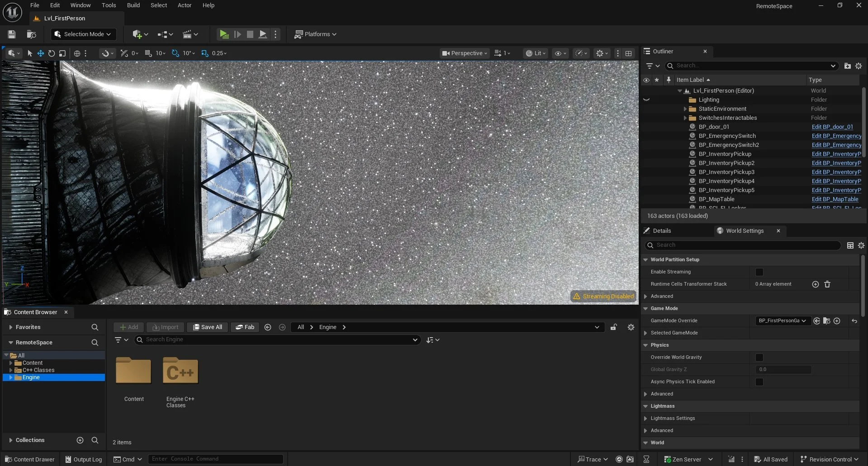Open the cinematics clapperboard dropdown
This screenshot has width=868, height=466.
tap(190, 34)
